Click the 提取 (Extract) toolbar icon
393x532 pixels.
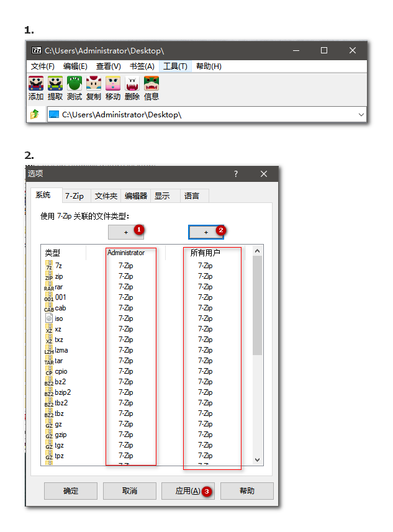[x=55, y=88]
